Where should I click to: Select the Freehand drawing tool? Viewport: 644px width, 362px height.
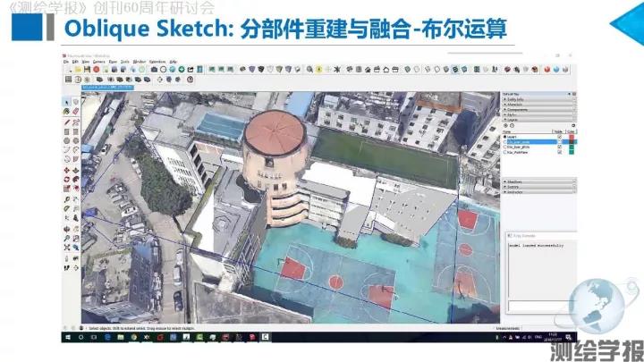pyautogui.click(x=76, y=122)
